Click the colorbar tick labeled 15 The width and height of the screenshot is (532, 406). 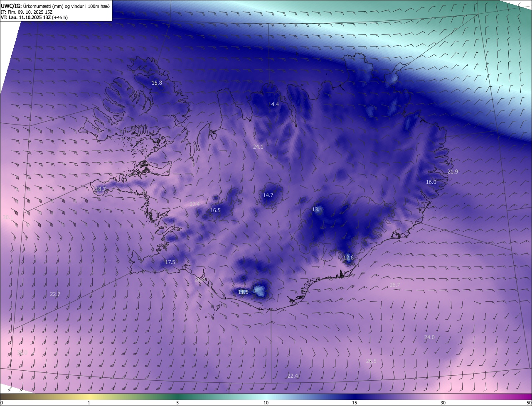tap(355, 403)
